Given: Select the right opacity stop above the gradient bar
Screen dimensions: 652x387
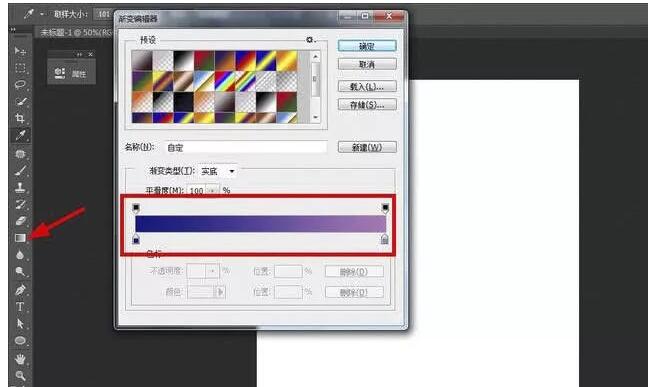Looking at the screenshot, I should point(385,208).
